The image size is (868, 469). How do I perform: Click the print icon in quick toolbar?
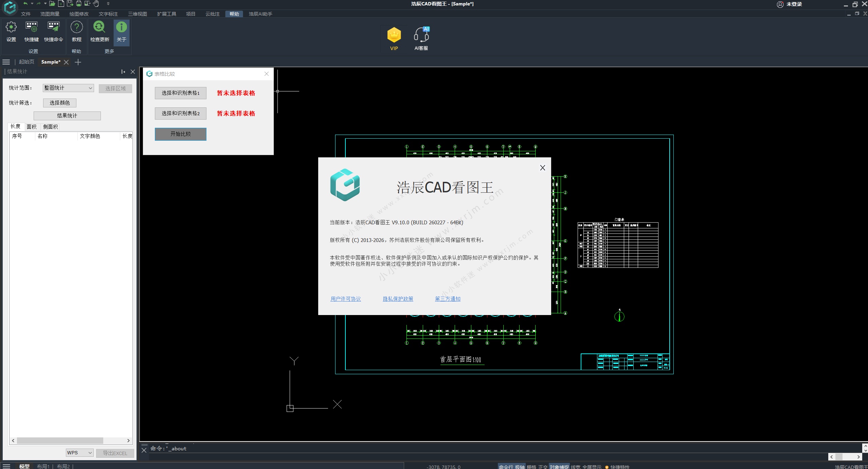(79, 4)
